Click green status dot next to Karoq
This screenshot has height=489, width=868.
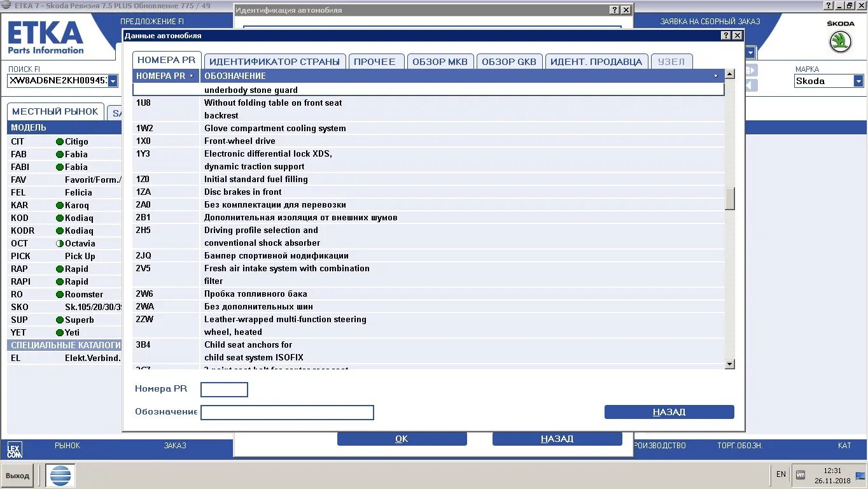pos(60,205)
